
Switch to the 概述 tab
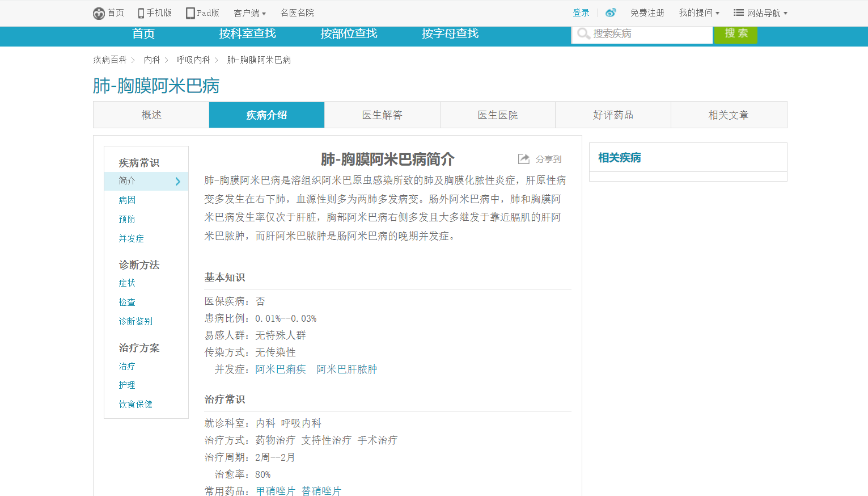[x=151, y=115]
